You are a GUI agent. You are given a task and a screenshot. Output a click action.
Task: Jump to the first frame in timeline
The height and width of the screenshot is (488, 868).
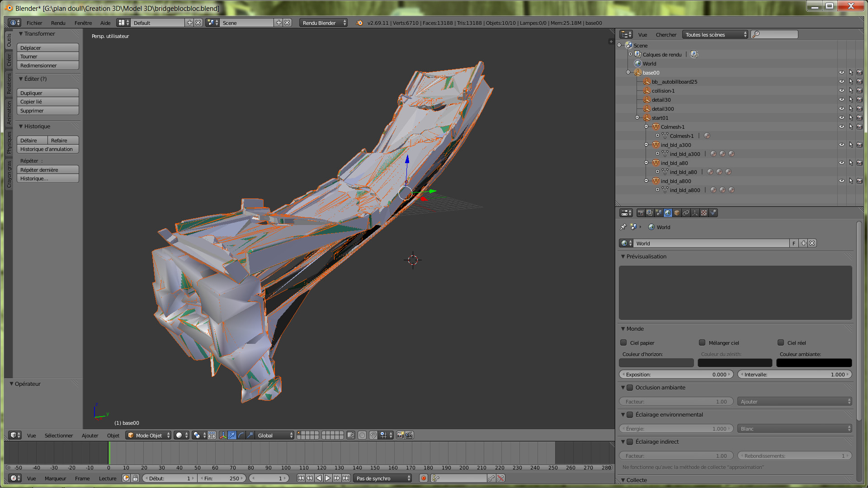pyautogui.click(x=301, y=478)
